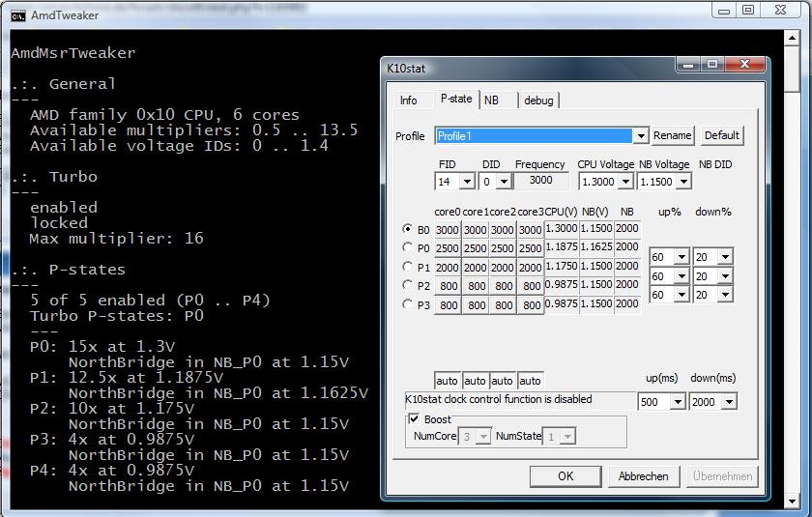Select the P1 P-state radio button

(x=407, y=267)
